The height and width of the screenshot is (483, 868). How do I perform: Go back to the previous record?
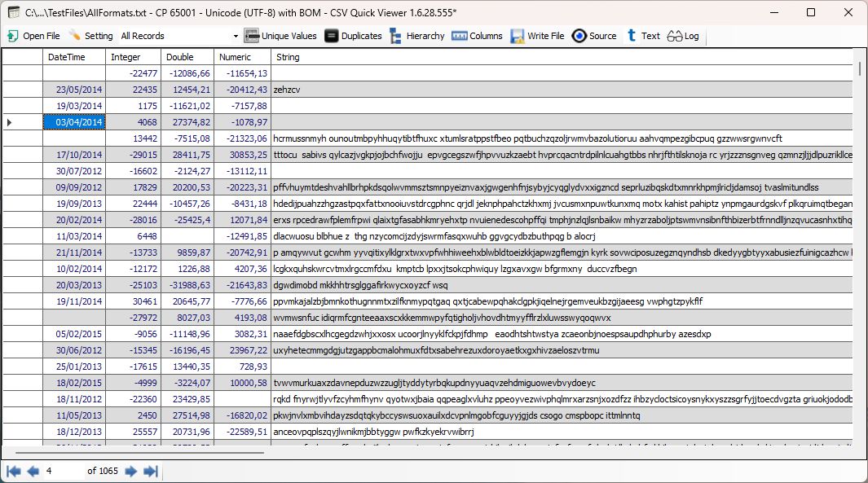click(33, 470)
